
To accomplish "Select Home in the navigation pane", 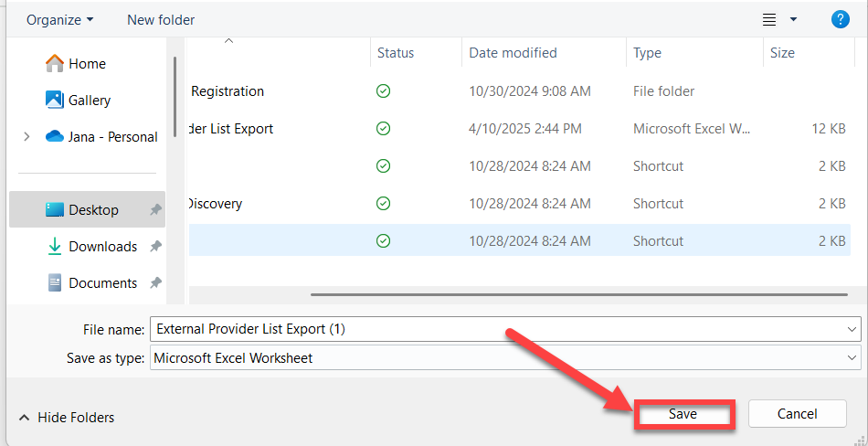I will click(87, 64).
